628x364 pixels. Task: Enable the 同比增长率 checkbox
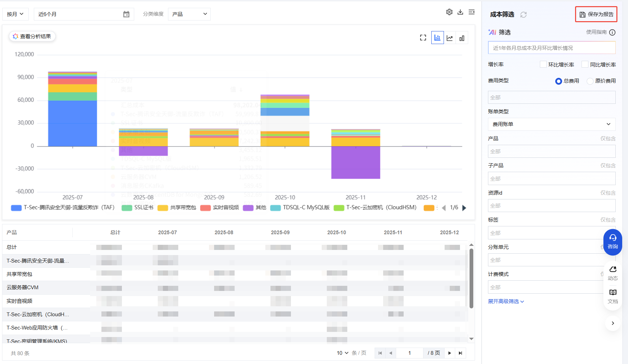click(585, 65)
